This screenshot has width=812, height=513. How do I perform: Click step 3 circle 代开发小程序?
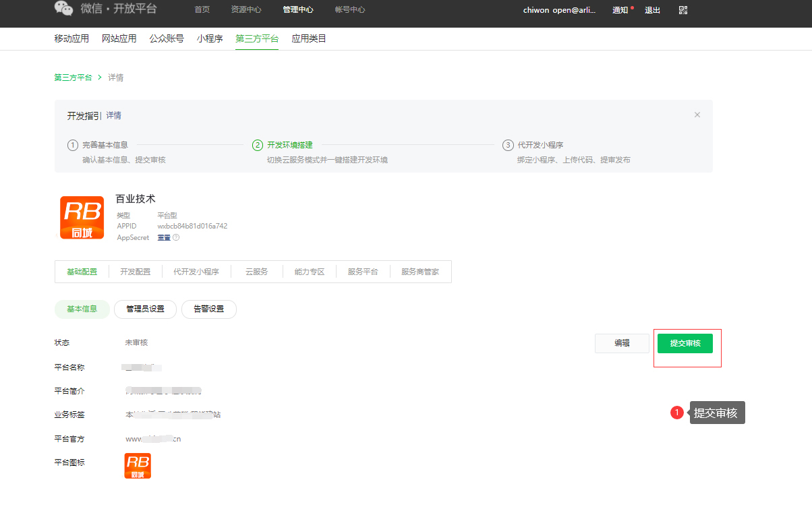pyautogui.click(x=508, y=145)
